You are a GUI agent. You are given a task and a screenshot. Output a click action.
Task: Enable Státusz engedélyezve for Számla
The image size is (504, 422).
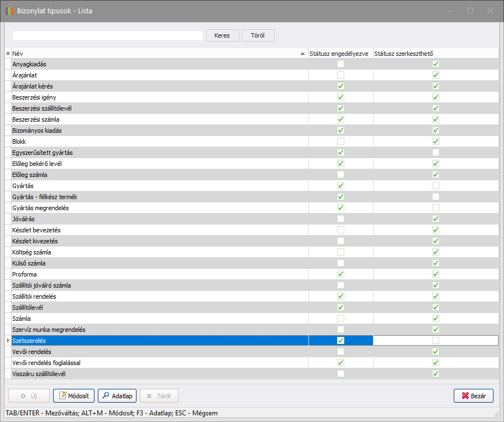(340, 319)
